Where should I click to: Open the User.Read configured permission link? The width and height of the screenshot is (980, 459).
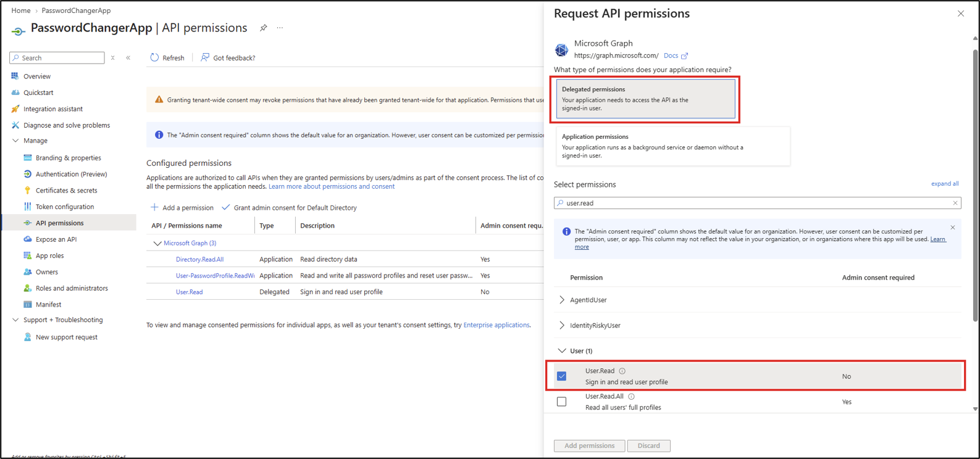click(x=189, y=292)
